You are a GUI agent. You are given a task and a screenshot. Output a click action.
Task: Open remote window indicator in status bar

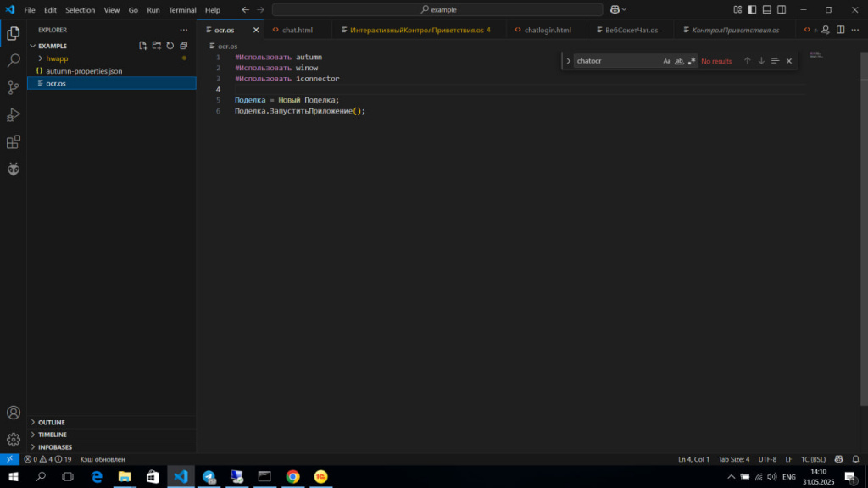9,459
